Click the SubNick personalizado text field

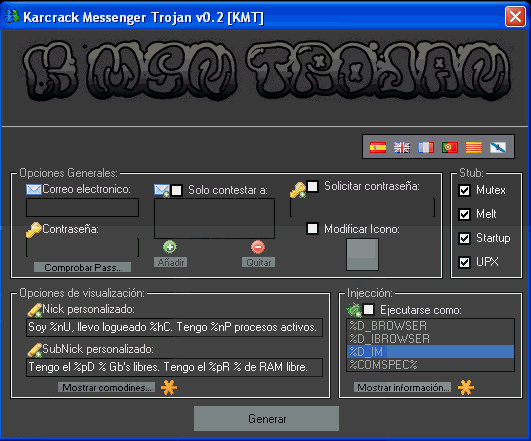[174, 367]
